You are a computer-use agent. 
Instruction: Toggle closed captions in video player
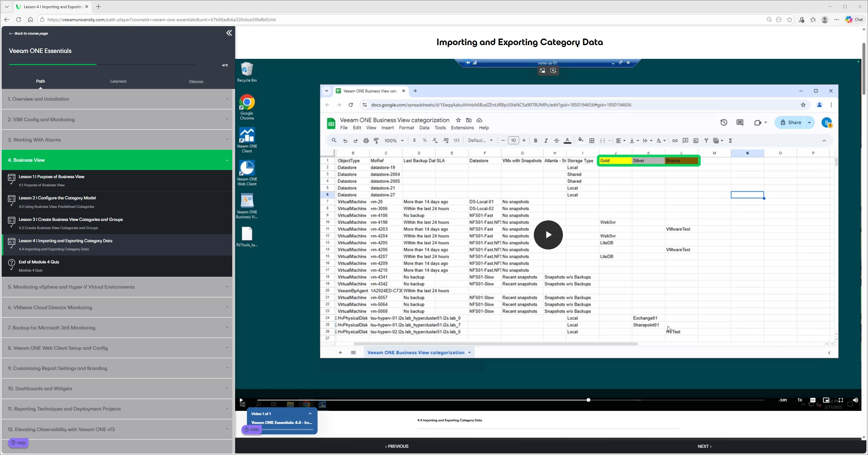coord(813,400)
